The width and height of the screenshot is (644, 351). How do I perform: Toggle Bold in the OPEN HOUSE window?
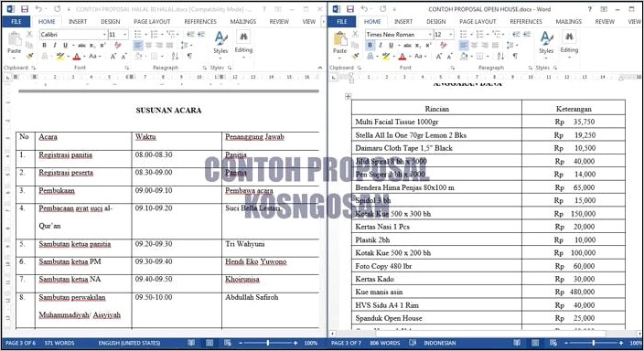click(370, 45)
